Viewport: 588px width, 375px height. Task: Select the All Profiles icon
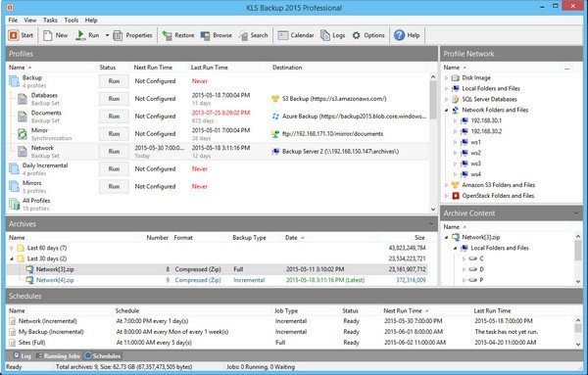[x=15, y=205]
